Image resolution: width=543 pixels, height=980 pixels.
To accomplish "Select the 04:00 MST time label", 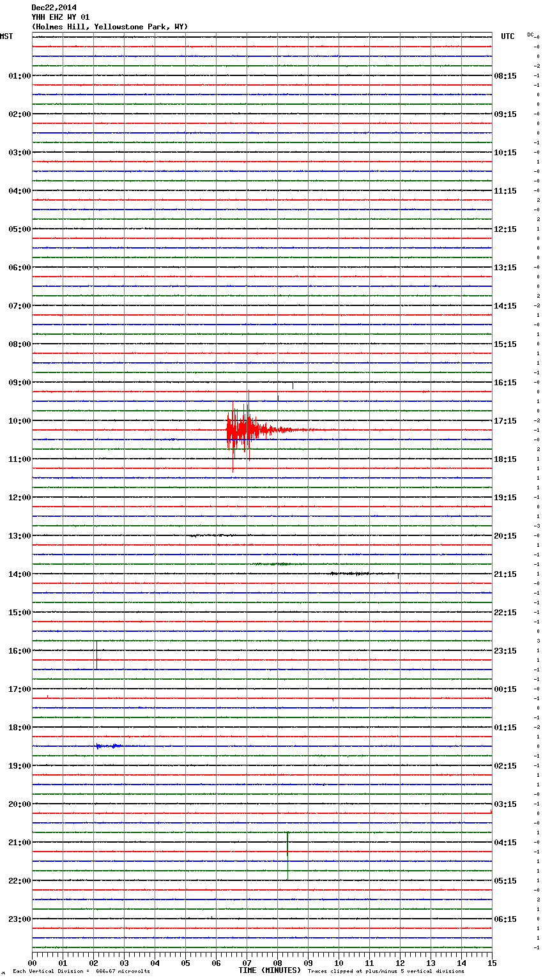I will click(x=20, y=191).
